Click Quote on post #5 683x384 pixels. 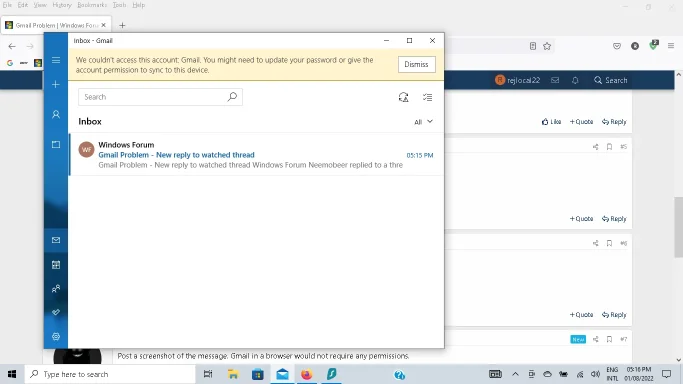[x=582, y=219]
